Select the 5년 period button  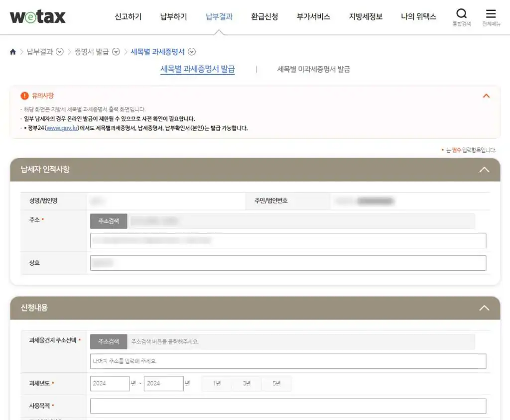click(276, 384)
